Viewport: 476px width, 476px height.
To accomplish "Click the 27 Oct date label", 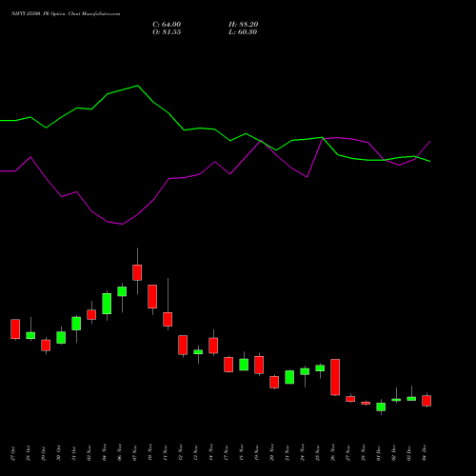I will (x=13, y=454).
